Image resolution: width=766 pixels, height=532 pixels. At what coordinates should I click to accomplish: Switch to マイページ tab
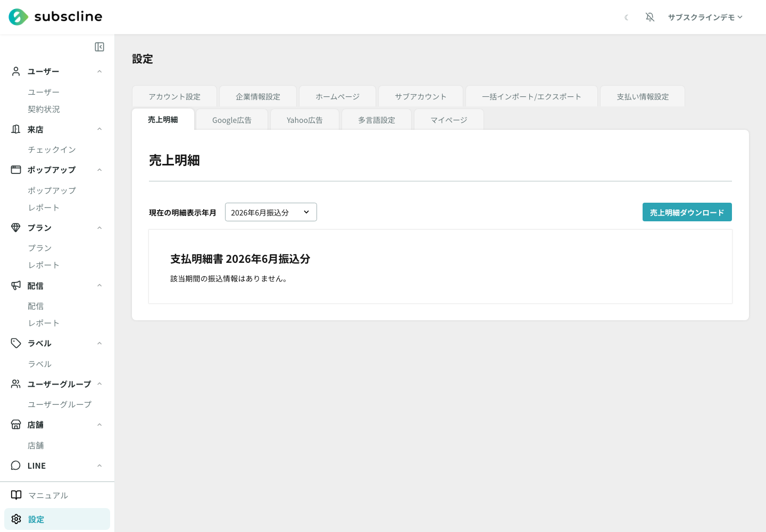point(449,120)
